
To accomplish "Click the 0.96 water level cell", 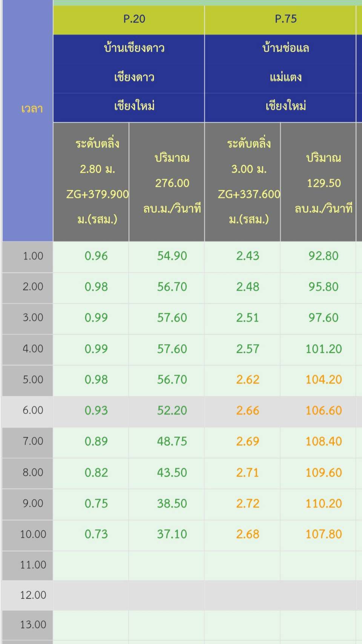I will (96, 256).
